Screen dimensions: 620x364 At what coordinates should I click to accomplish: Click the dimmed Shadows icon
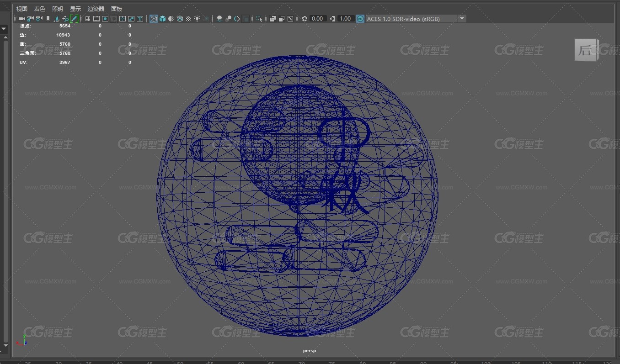coord(207,19)
